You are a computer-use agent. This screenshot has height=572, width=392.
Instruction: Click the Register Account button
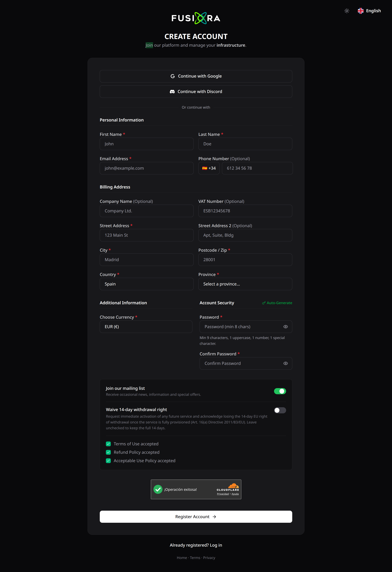[196, 517]
